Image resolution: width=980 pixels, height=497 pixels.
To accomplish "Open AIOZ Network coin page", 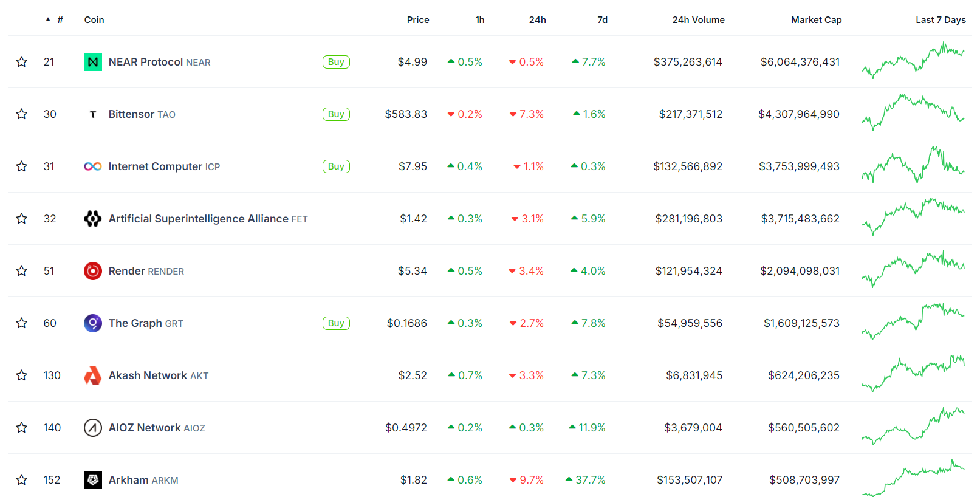I will pos(157,428).
